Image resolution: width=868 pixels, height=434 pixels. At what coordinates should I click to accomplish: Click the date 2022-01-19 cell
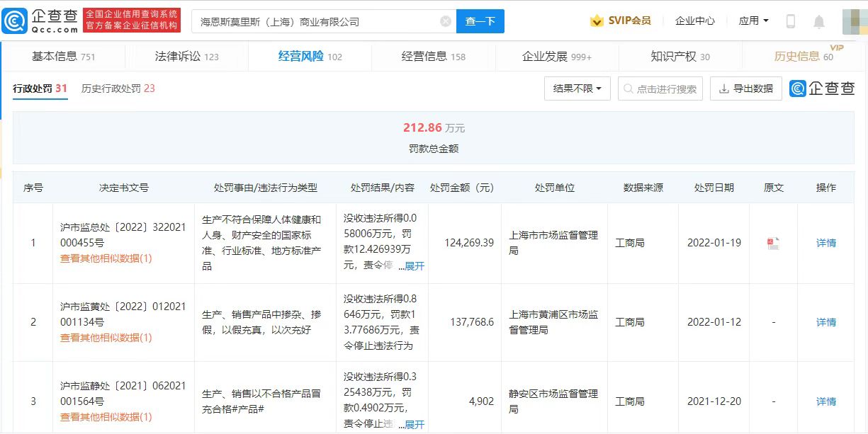[714, 243]
